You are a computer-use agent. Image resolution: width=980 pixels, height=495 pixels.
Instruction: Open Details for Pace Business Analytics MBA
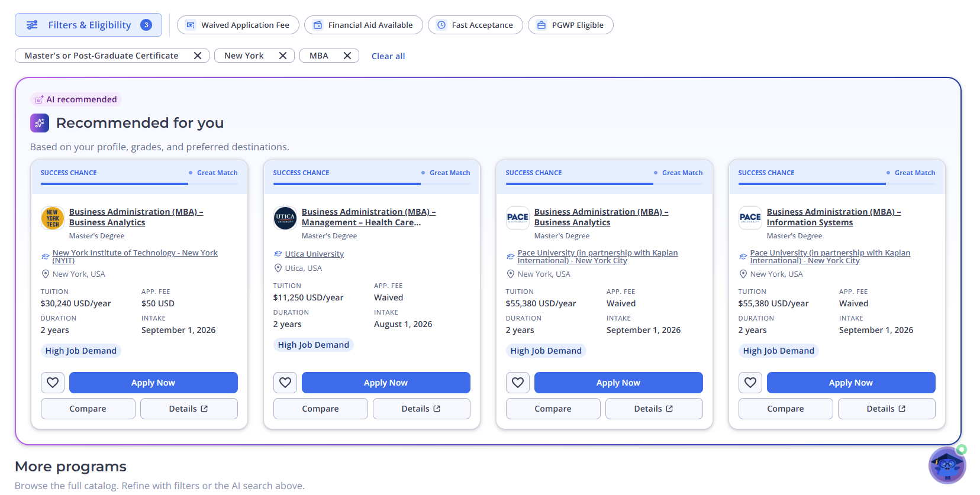tap(654, 409)
